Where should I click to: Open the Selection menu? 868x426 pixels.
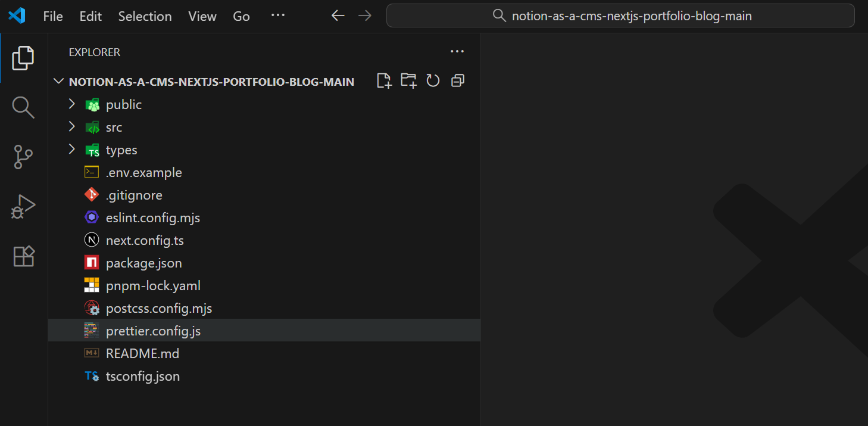[145, 17]
